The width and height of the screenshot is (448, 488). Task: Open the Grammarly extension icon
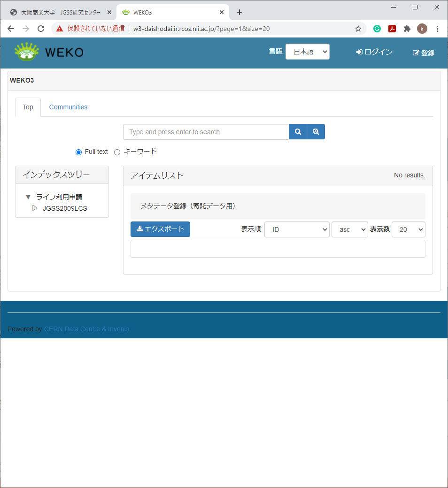tap(377, 29)
